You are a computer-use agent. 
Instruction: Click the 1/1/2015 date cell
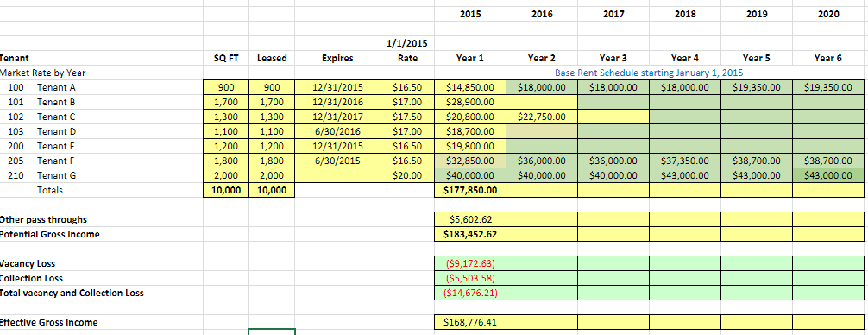click(x=408, y=43)
